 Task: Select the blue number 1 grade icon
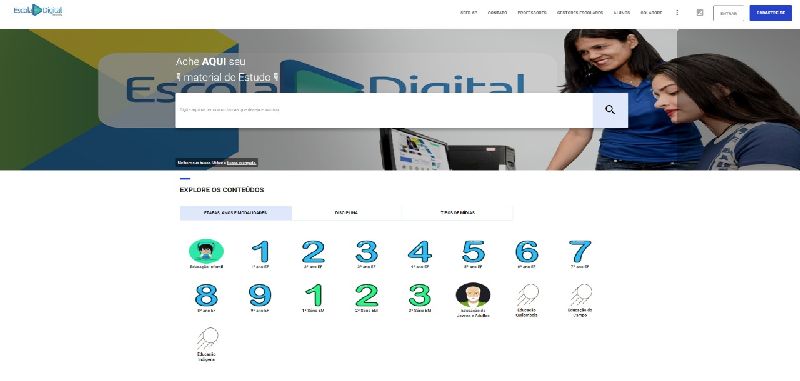point(261,251)
